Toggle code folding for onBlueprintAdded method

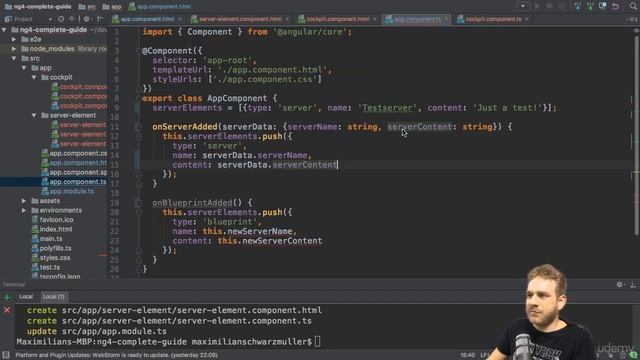point(138,203)
